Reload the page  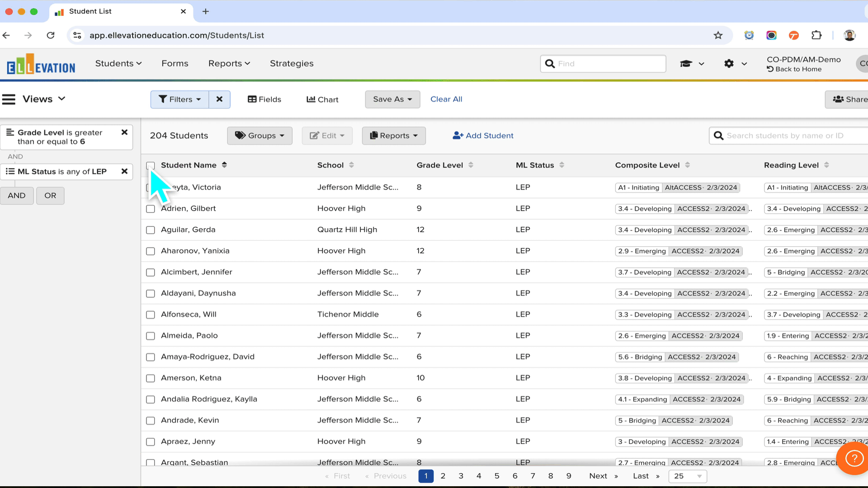tap(51, 35)
